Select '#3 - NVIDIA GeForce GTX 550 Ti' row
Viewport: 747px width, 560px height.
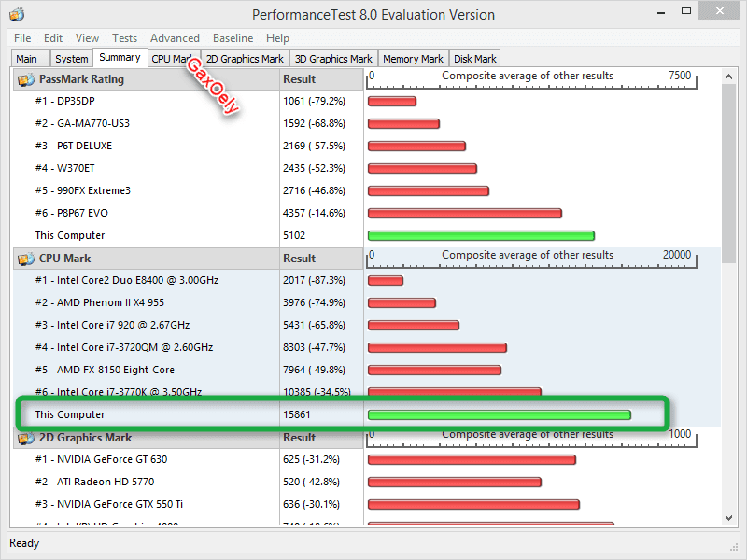[367, 504]
